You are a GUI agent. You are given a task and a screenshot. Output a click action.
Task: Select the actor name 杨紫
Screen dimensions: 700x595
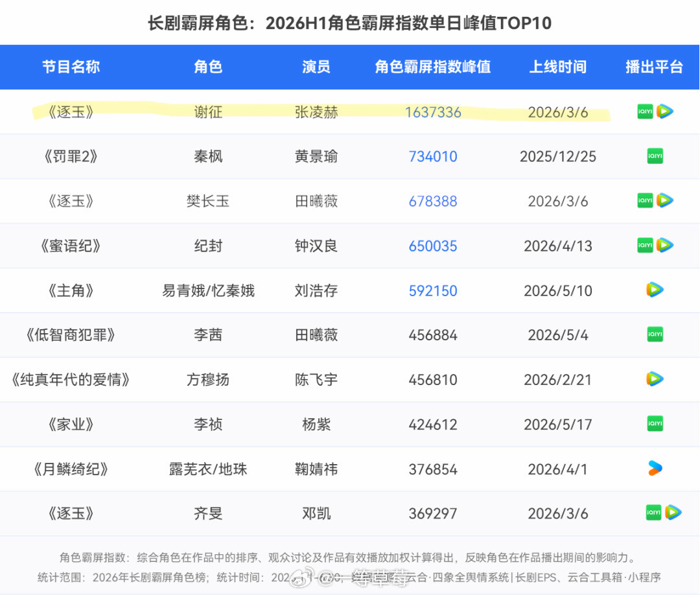[x=316, y=424]
